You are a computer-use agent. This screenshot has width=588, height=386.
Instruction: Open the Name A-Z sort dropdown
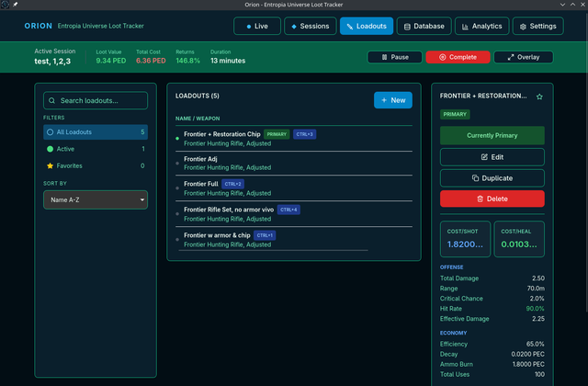point(96,200)
